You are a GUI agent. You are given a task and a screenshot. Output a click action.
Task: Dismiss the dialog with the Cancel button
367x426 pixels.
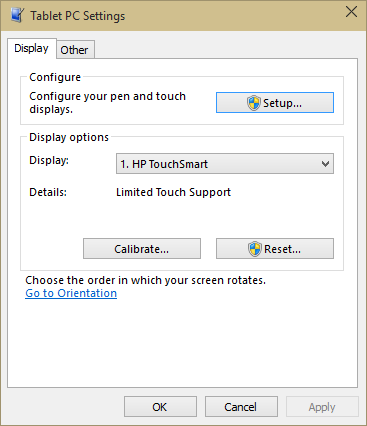click(241, 407)
